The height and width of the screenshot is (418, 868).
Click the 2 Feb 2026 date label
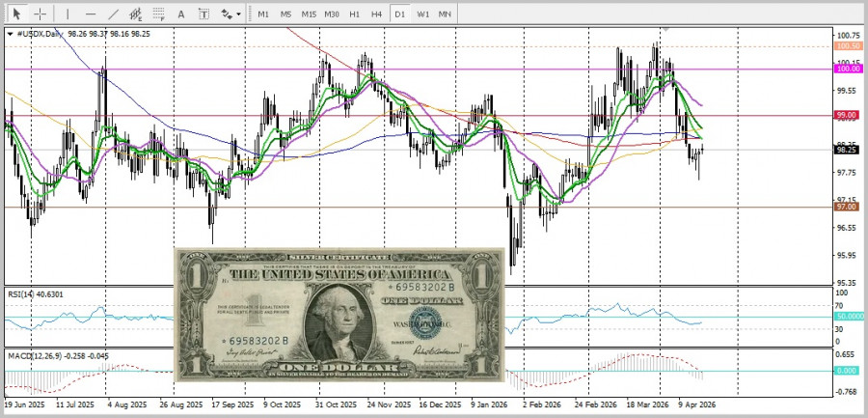click(541, 404)
